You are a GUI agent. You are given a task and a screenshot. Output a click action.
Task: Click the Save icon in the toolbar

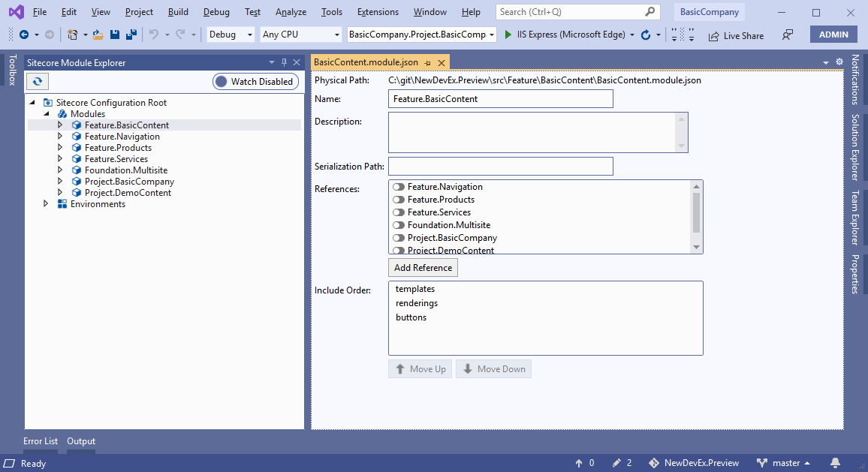coord(114,35)
